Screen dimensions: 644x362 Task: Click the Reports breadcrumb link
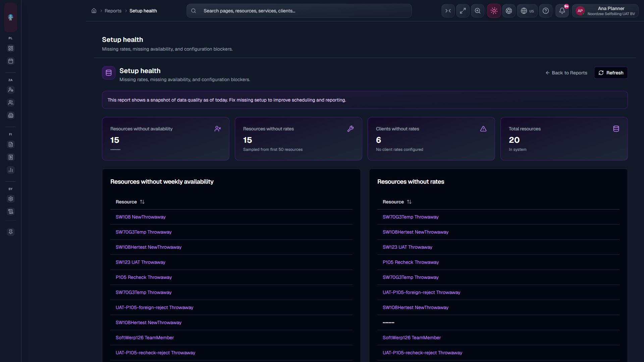point(113,11)
